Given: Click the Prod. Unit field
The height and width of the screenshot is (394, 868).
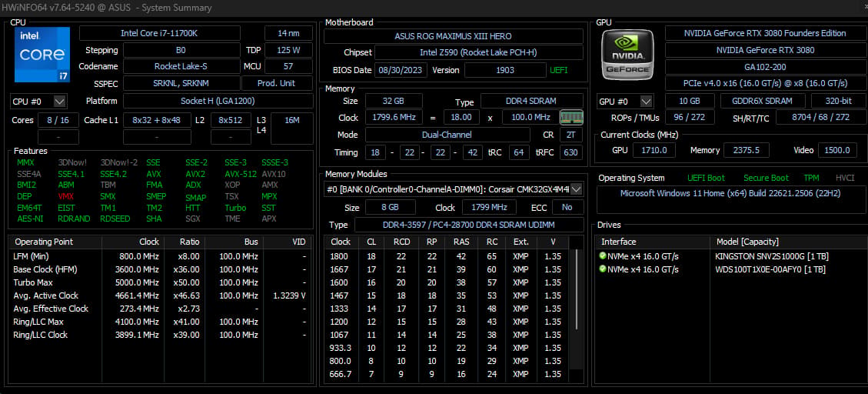Looking at the screenshot, I should tap(277, 84).
